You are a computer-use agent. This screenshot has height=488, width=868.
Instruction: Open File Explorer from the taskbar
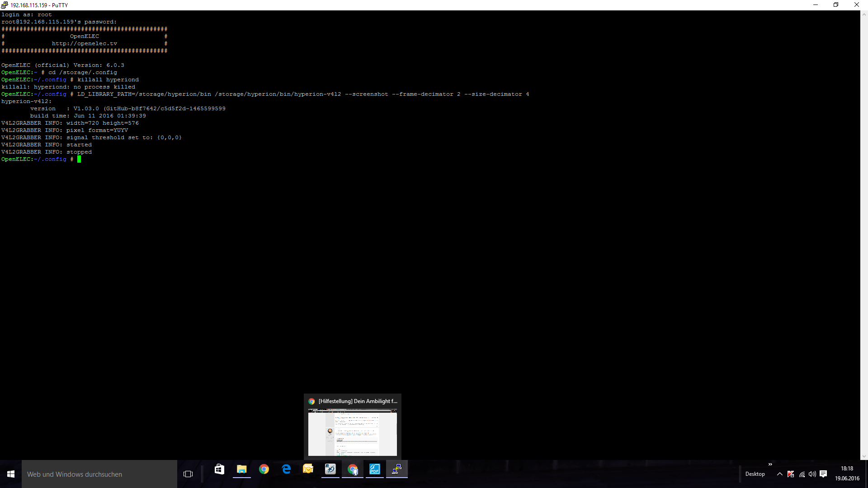(242, 469)
